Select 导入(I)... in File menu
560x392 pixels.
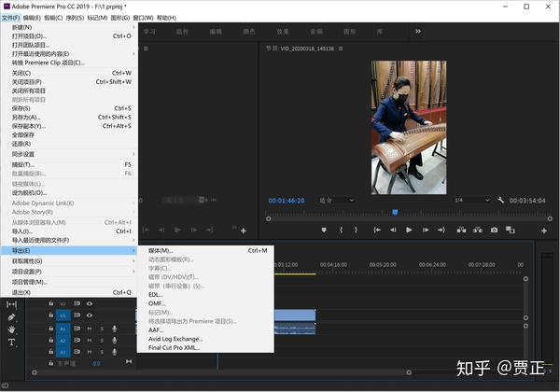[x=69, y=231]
